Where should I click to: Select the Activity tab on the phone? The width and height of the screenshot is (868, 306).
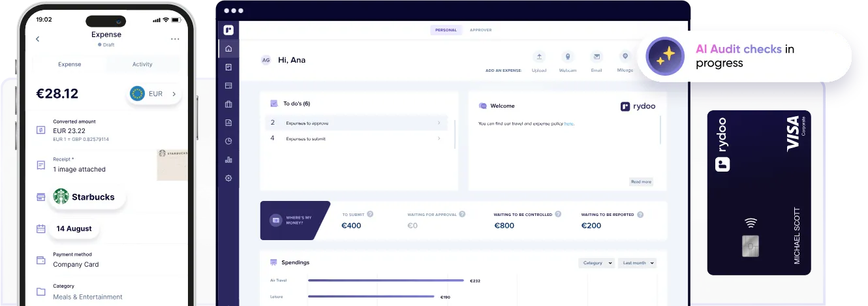point(142,64)
